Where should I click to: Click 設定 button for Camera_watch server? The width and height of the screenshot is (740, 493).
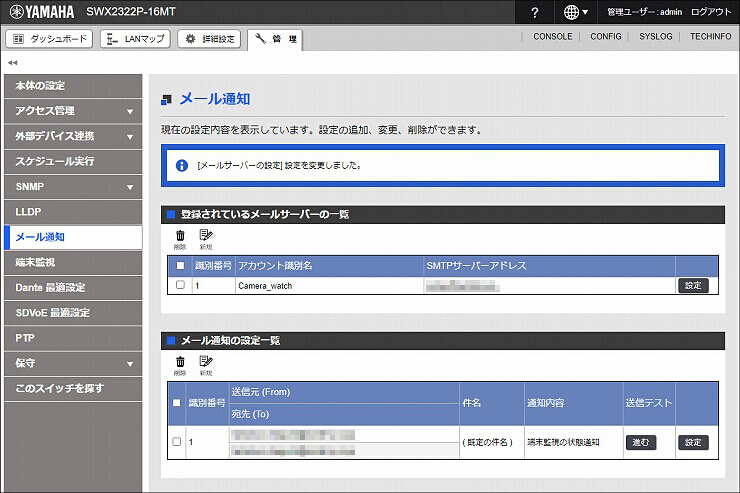693,285
